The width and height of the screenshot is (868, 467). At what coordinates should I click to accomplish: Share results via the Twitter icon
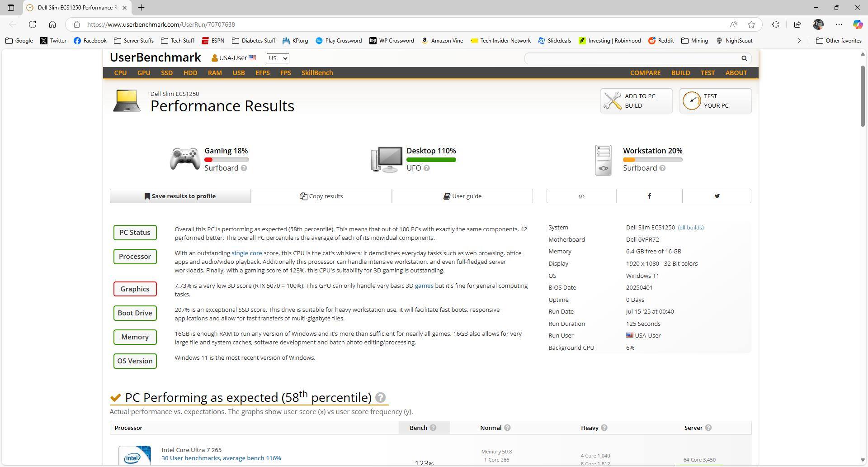tap(717, 196)
